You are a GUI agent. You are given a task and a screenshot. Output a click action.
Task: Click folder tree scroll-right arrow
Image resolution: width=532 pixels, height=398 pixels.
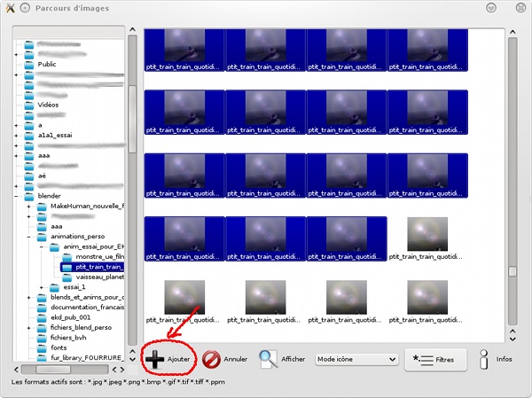tap(122, 369)
